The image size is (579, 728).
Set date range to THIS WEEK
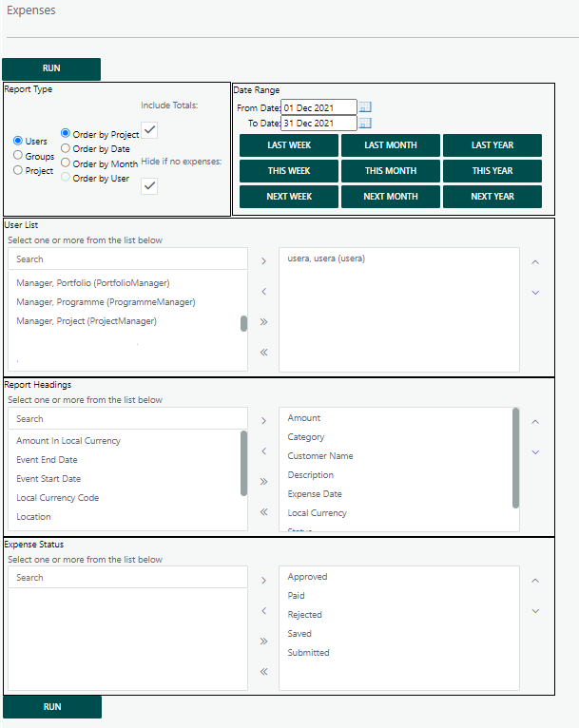289,171
